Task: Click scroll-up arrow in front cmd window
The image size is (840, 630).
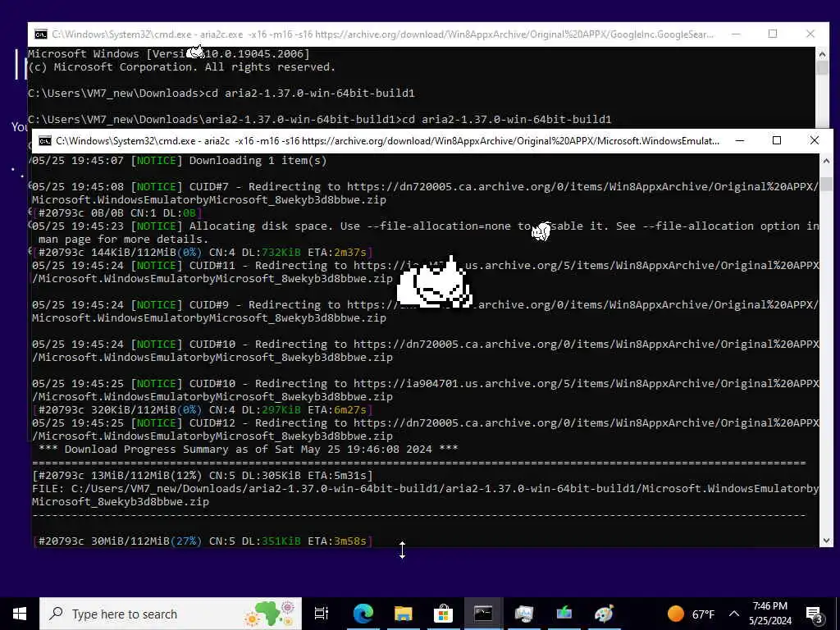Action: [826, 161]
